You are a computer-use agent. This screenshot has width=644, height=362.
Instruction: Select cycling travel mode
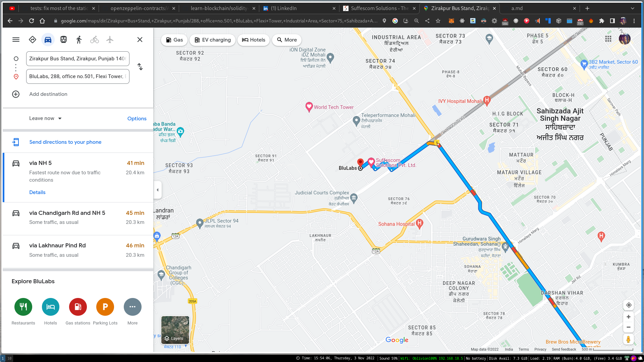pos(95,40)
